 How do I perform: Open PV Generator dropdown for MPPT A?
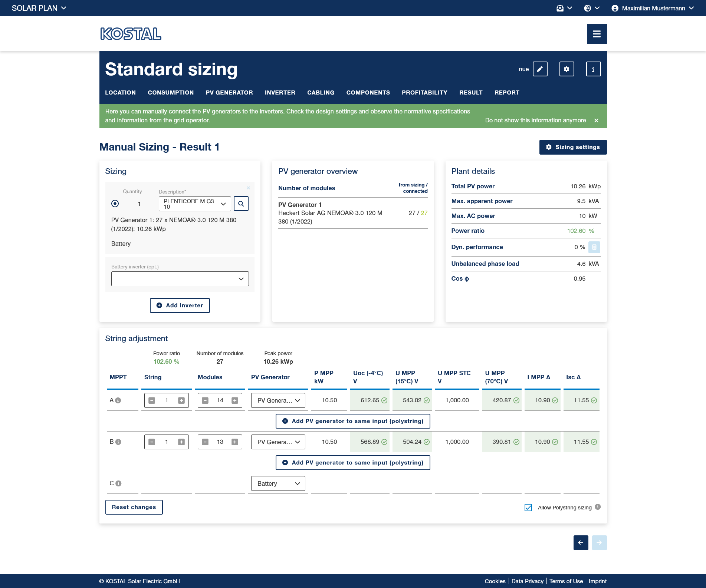point(278,400)
